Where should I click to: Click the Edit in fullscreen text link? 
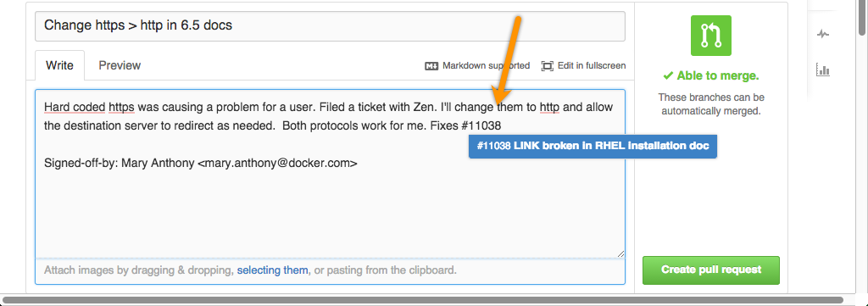point(592,66)
